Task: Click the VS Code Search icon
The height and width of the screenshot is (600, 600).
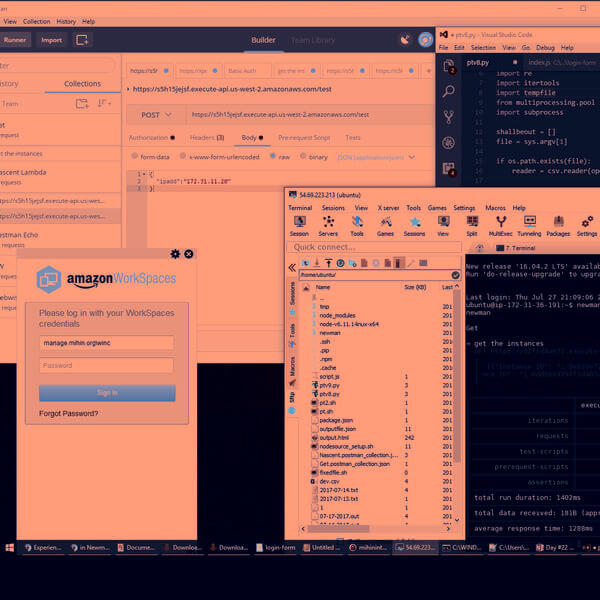Action: 449,91
